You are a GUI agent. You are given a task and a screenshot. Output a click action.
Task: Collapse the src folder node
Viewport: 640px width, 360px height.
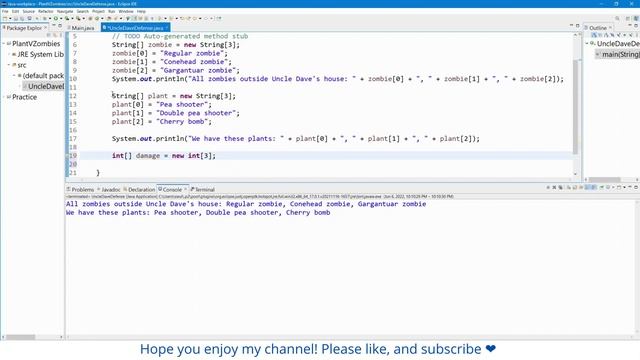pyautogui.click(x=9, y=65)
